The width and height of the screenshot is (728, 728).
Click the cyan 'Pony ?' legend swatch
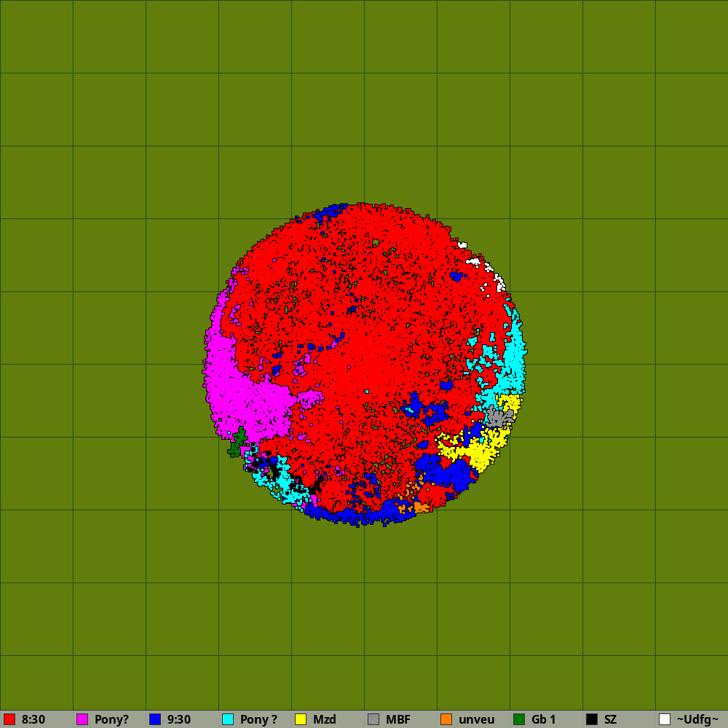point(228,719)
